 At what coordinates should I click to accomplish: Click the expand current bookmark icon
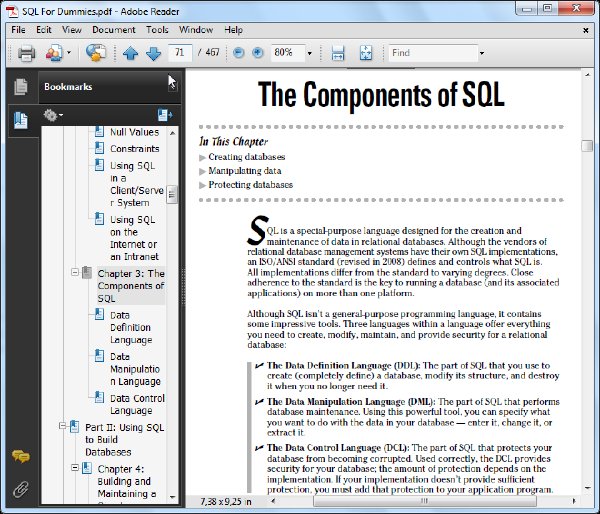(165, 115)
